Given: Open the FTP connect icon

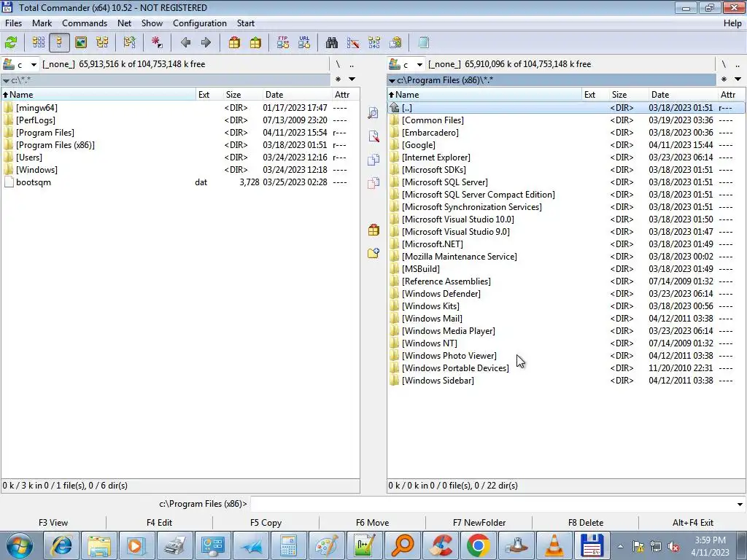Looking at the screenshot, I should (x=283, y=43).
